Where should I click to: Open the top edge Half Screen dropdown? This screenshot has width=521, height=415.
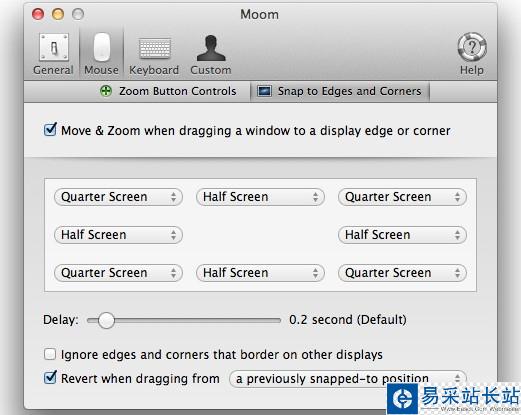click(260, 197)
